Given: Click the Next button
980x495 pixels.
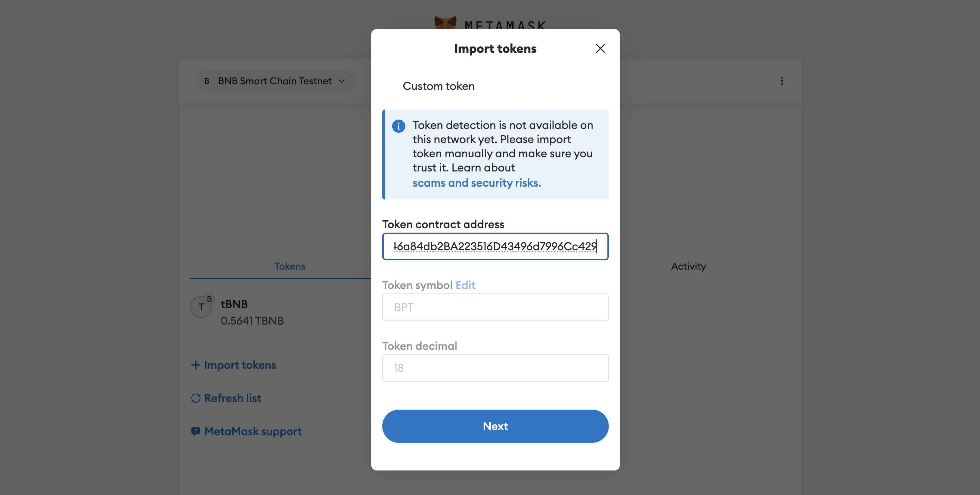Looking at the screenshot, I should click(x=495, y=426).
